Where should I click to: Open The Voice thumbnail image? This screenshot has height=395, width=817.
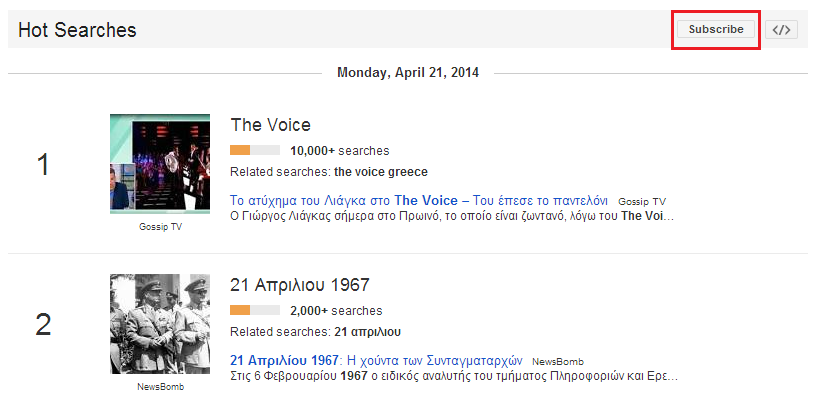(160, 164)
